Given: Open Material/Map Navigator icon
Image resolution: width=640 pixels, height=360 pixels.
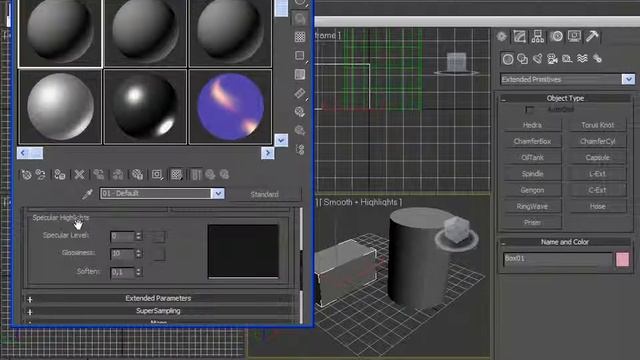Looking at the screenshot, I should (x=300, y=149).
